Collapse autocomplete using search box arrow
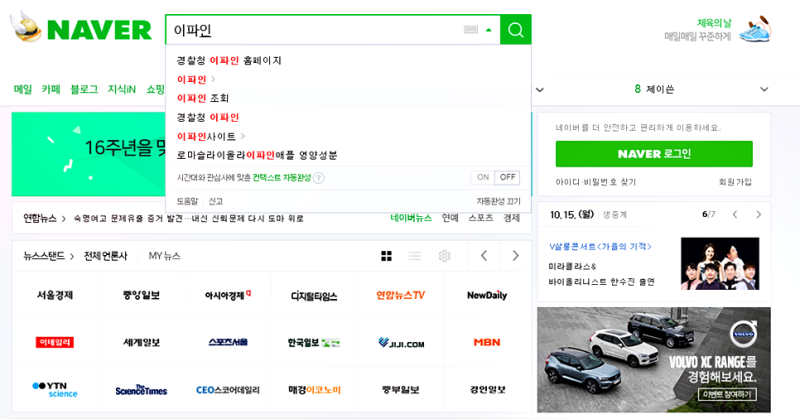The width and height of the screenshot is (800, 419). pos(489,30)
